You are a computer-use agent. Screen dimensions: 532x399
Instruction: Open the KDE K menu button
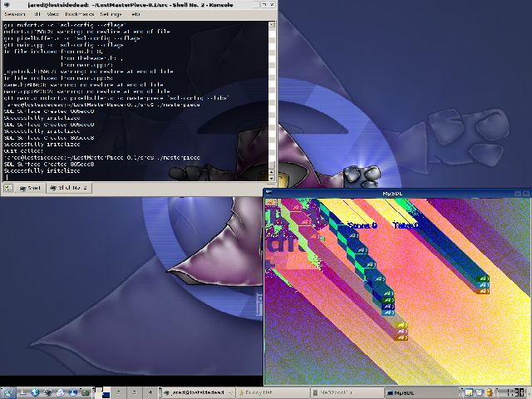7,392
